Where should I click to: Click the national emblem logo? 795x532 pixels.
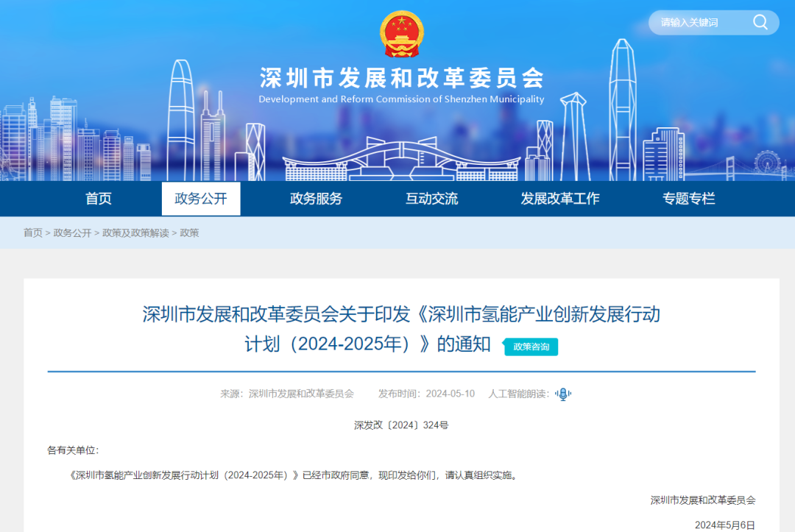point(402,34)
